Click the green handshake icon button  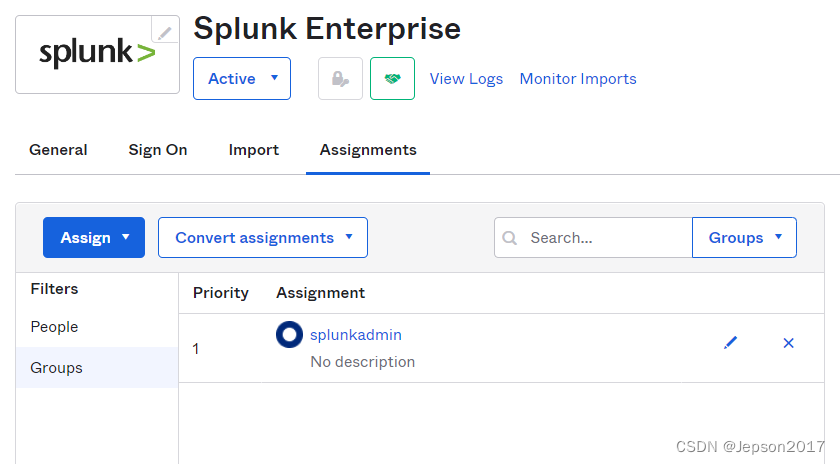(392, 79)
